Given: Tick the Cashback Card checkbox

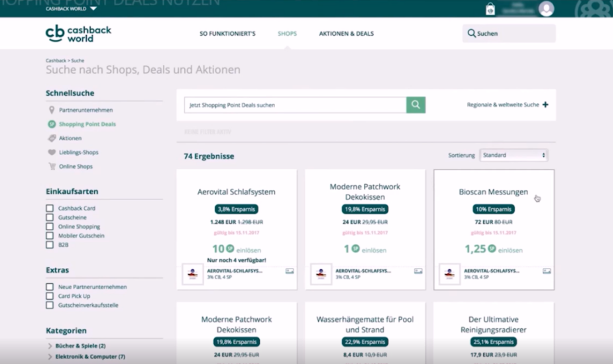Looking at the screenshot, I should [50, 208].
